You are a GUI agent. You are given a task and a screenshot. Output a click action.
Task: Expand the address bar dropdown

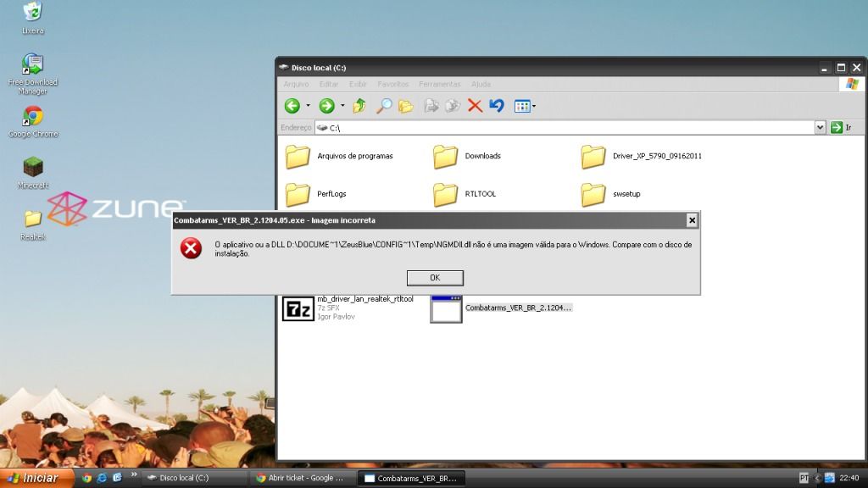click(x=820, y=127)
